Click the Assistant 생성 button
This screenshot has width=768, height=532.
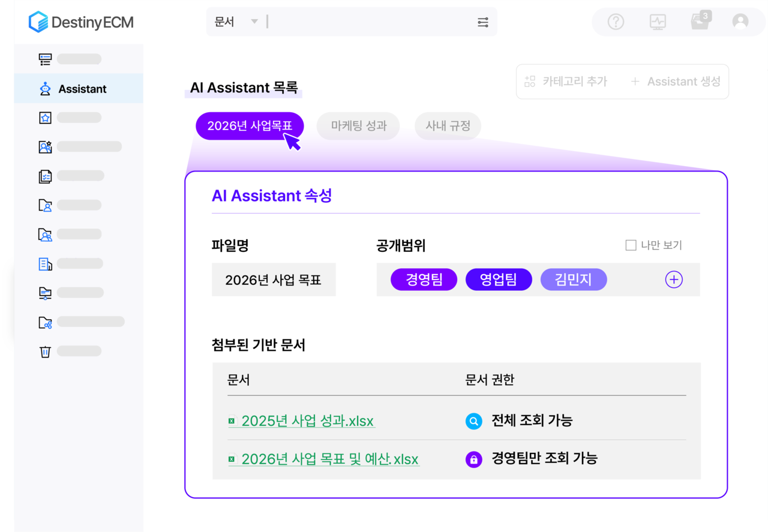pos(676,82)
